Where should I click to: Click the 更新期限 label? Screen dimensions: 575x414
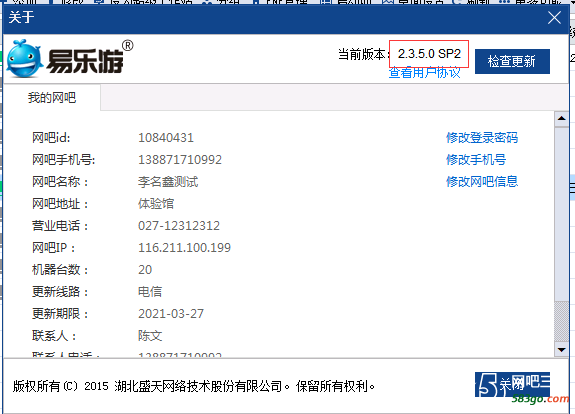pyautogui.click(x=60, y=314)
